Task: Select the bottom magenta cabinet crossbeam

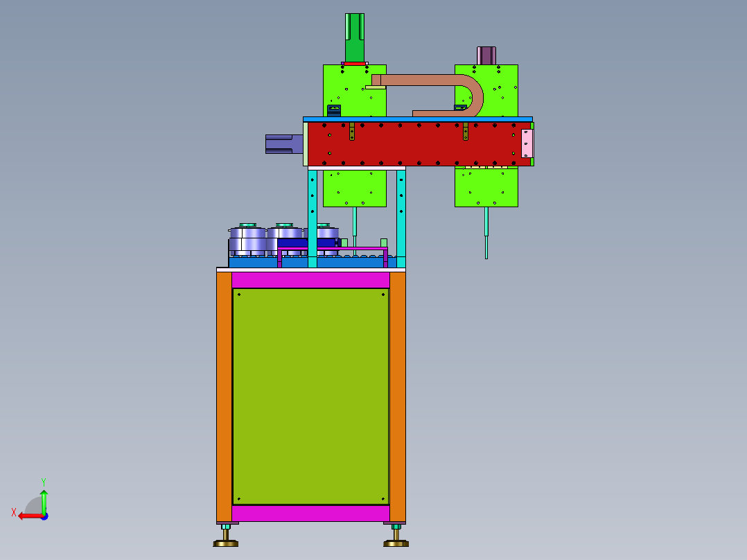Action: (x=310, y=514)
